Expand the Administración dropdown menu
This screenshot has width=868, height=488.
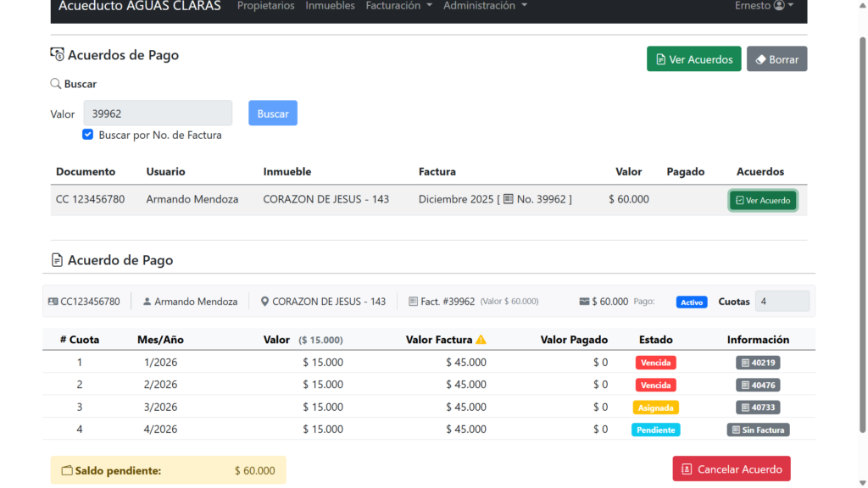485,6
